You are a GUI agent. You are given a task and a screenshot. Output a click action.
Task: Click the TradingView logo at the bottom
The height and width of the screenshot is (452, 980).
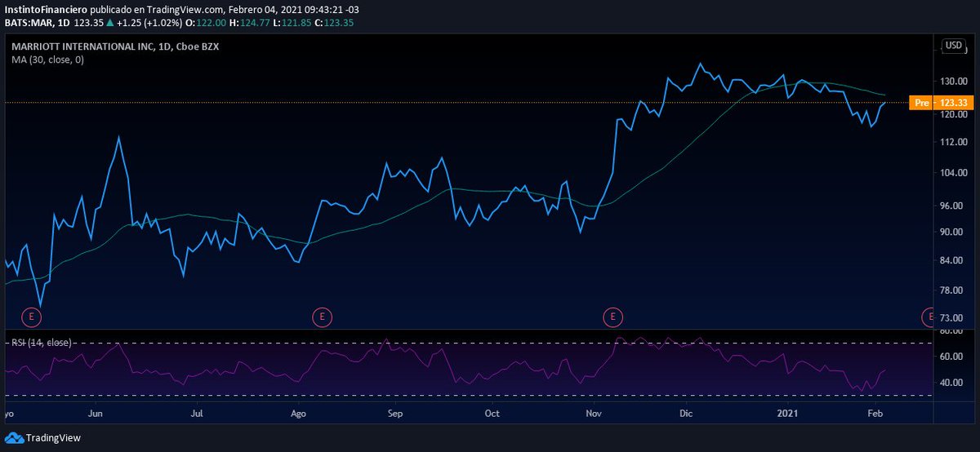tap(42, 438)
